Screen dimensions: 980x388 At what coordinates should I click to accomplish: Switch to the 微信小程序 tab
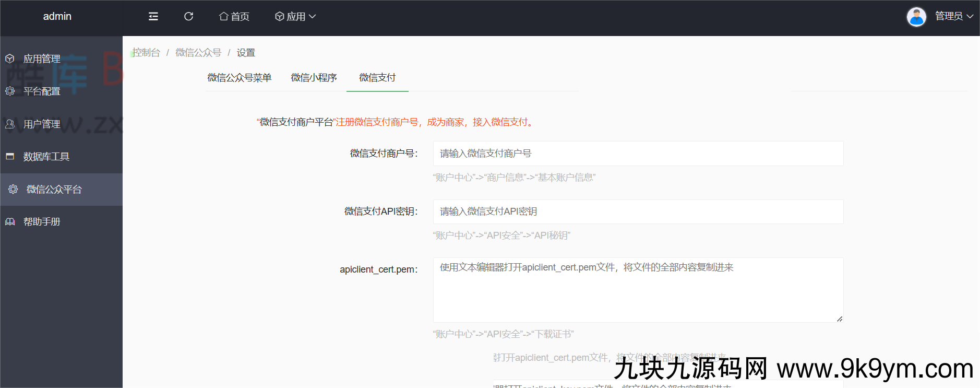click(x=314, y=77)
